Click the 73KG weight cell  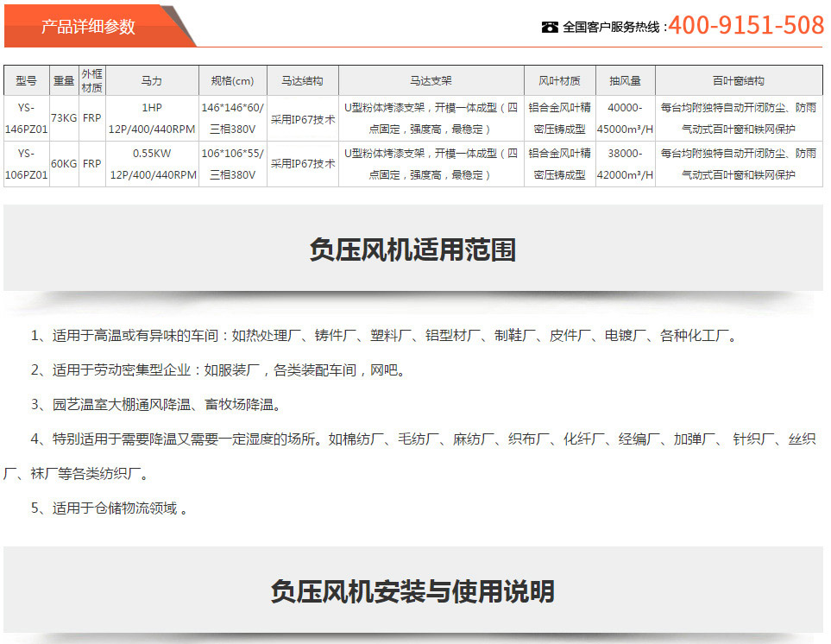pos(64,118)
